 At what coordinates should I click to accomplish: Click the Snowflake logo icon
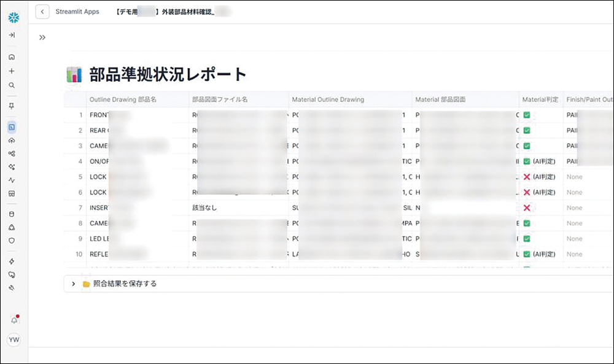point(12,17)
